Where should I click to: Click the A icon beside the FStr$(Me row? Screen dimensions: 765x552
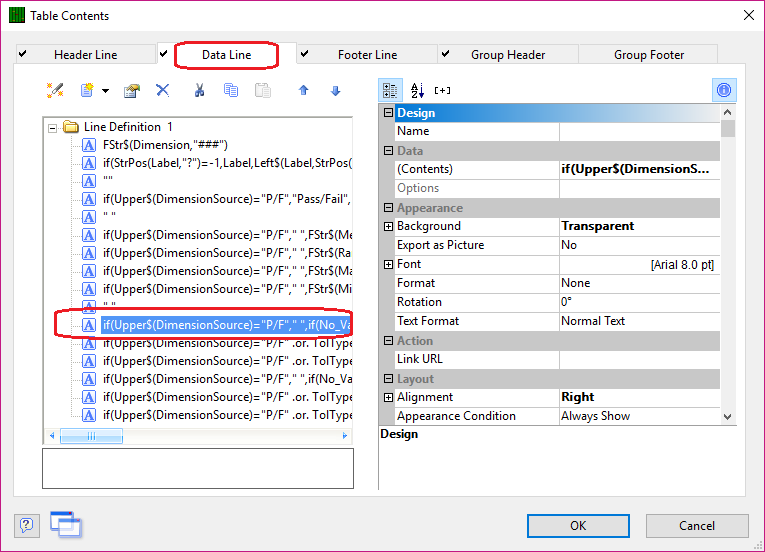89,235
